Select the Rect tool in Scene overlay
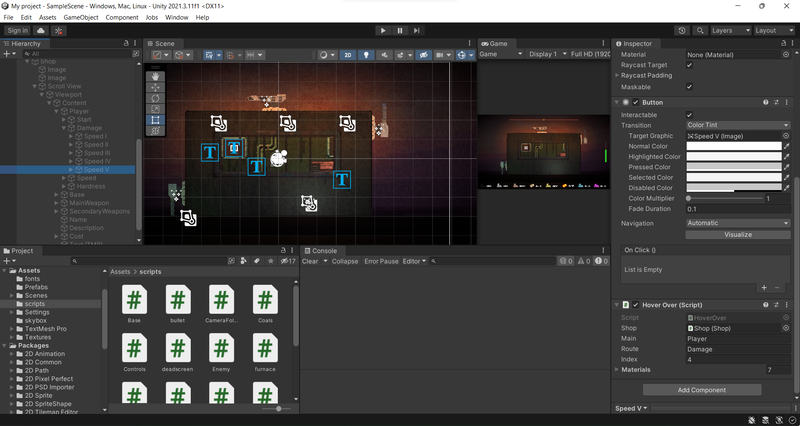The image size is (800, 426). (x=155, y=120)
